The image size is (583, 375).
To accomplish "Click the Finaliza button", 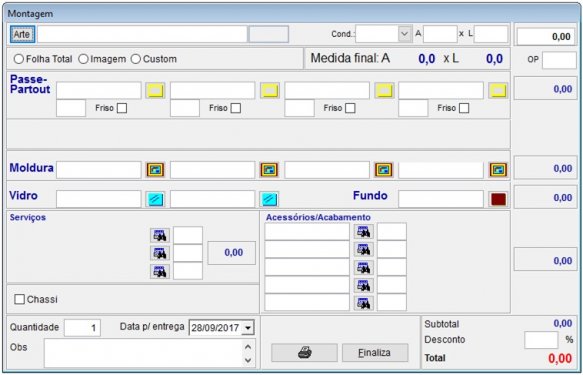I will click(x=375, y=352).
